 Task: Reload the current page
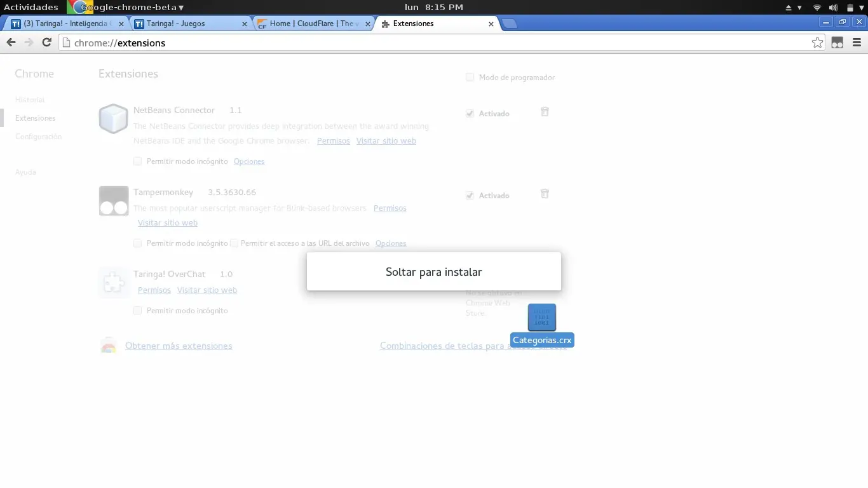[x=46, y=43]
